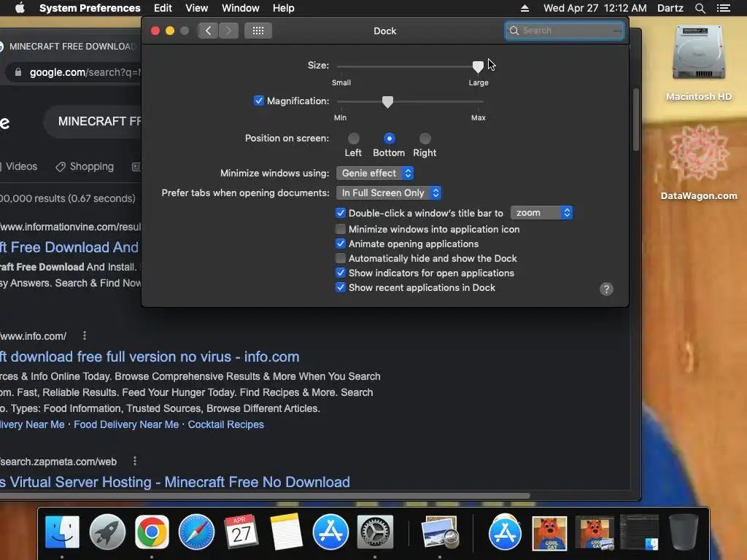Select Right dock position

pyautogui.click(x=425, y=139)
